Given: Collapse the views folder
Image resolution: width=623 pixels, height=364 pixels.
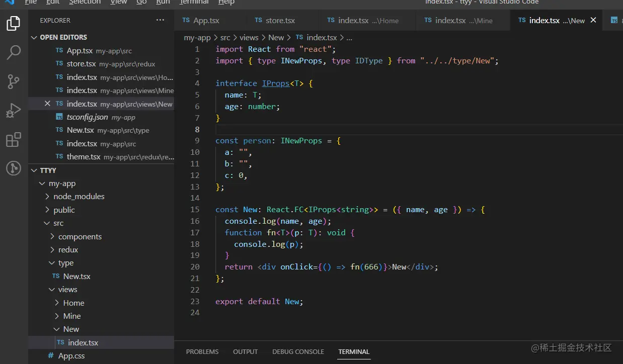Looking at the screenshot, I should click(67, 290).
